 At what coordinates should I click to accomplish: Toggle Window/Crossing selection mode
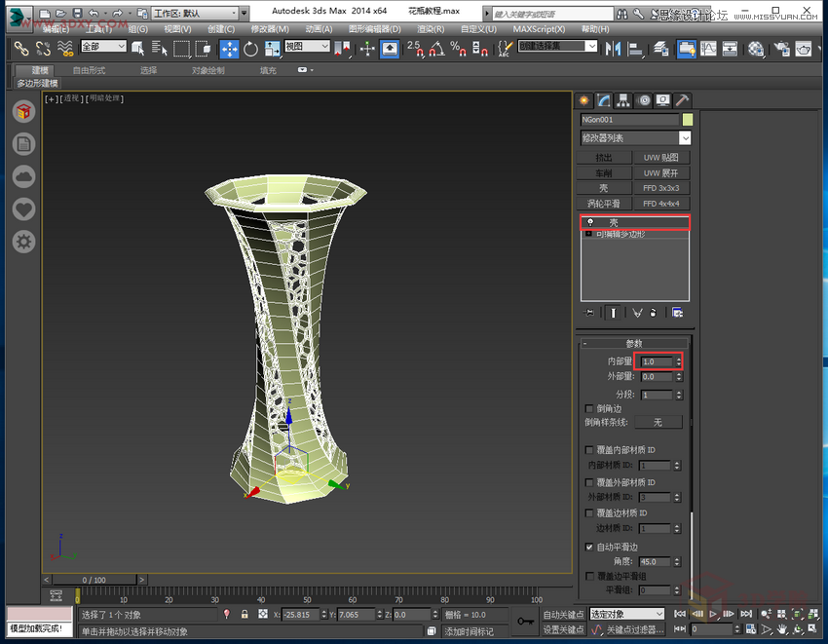[x=203, y=49]
